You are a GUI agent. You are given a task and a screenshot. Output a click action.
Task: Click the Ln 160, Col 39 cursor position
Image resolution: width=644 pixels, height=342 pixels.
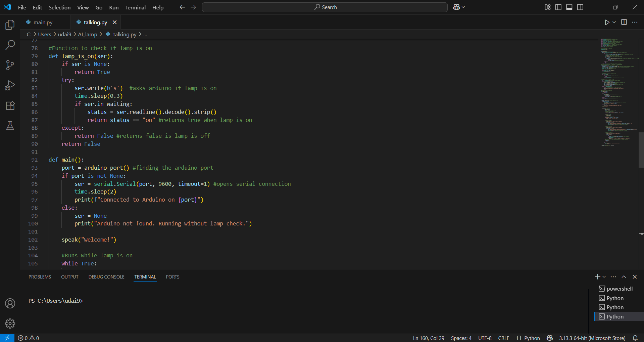[x=429, y=338]
